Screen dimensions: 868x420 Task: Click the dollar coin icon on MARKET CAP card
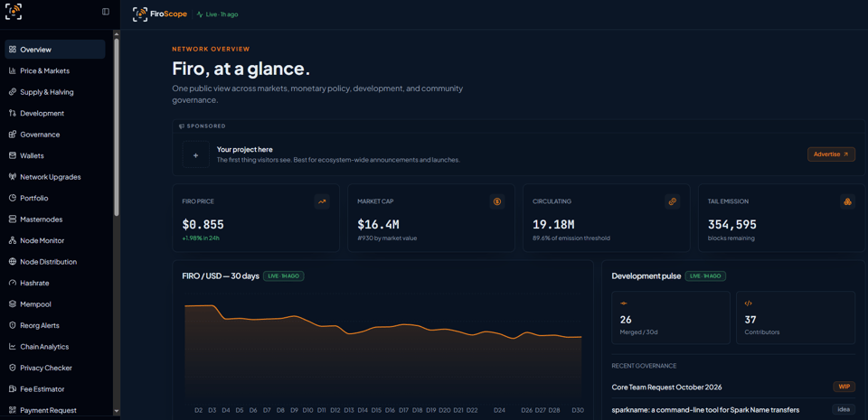pyautogui.click(x=497, y=201)
